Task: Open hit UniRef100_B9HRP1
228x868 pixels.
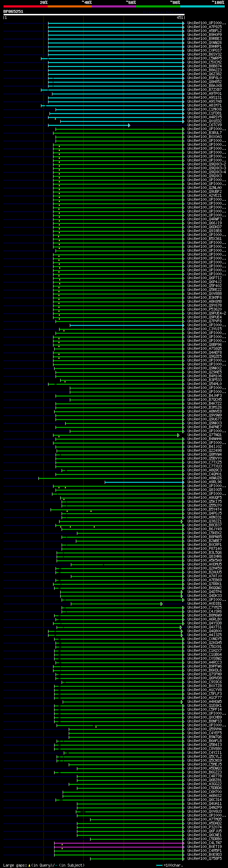Action: (204, 47)
